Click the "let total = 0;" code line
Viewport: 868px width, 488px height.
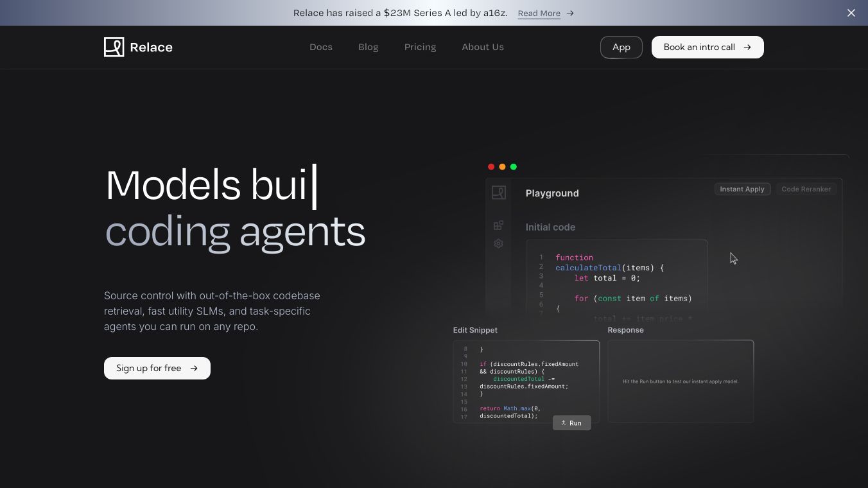pyautogui.click(x=607, y=278)
